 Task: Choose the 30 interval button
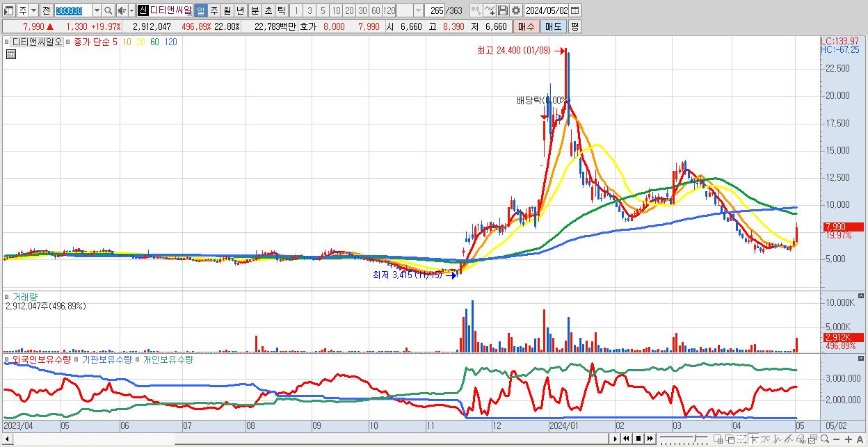[x=362, y=10]
